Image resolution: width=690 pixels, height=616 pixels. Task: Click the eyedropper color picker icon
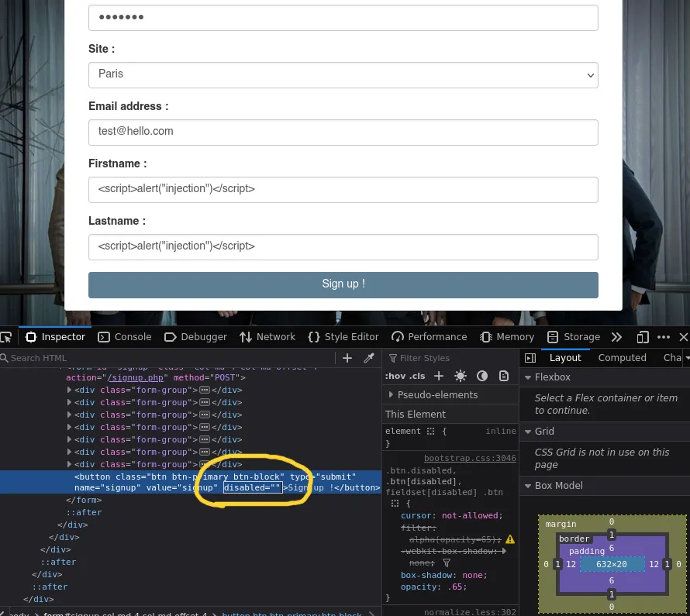(369, 358)
